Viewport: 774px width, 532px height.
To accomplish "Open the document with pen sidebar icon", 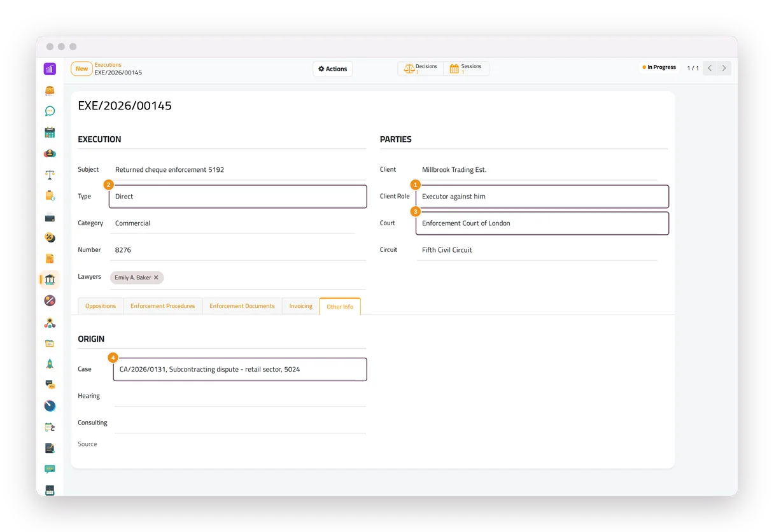I will (50, 448).
